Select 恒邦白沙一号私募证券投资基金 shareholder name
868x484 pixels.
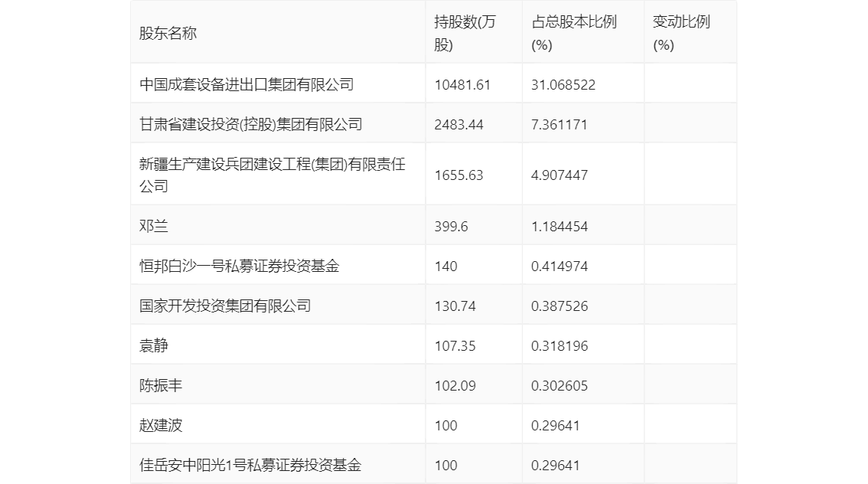pyautogui.click(x=239, y=267)
